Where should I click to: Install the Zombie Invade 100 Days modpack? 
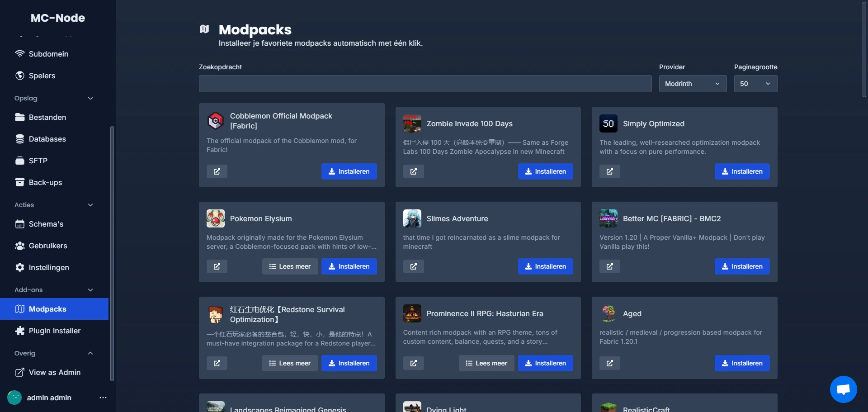(545, 171)
